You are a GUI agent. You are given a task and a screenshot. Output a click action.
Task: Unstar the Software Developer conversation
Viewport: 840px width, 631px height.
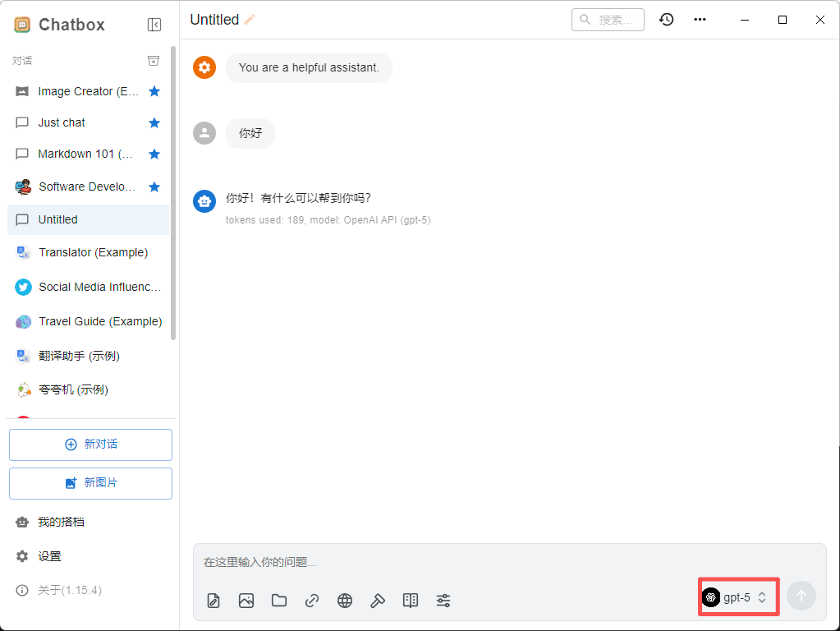154,187
